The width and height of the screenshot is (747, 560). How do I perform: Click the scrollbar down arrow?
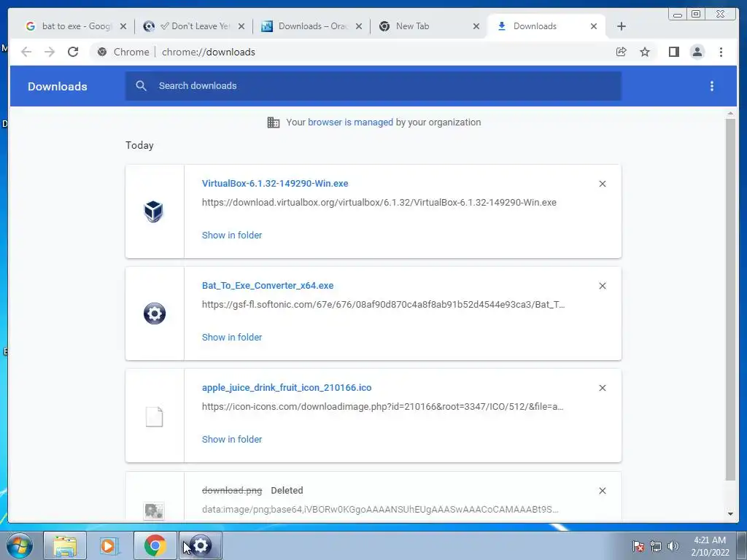[x=730, y=514]
